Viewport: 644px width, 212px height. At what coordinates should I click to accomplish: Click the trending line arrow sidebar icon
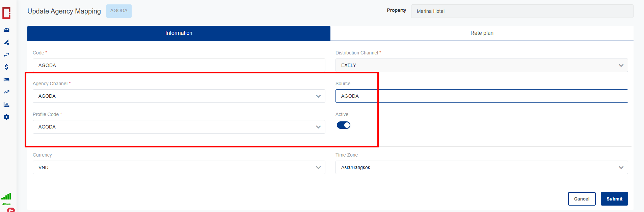[x=6, y=92]
